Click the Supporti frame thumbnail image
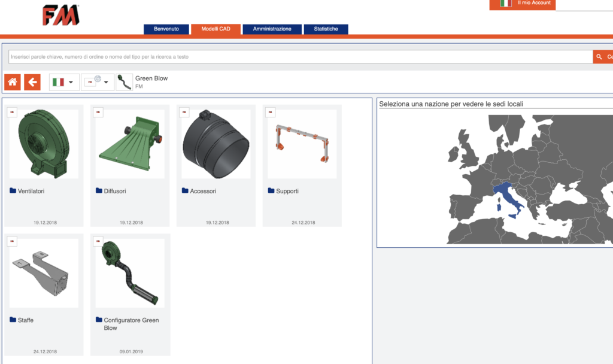Screen dimensions: 613x364 click(302, 144)
